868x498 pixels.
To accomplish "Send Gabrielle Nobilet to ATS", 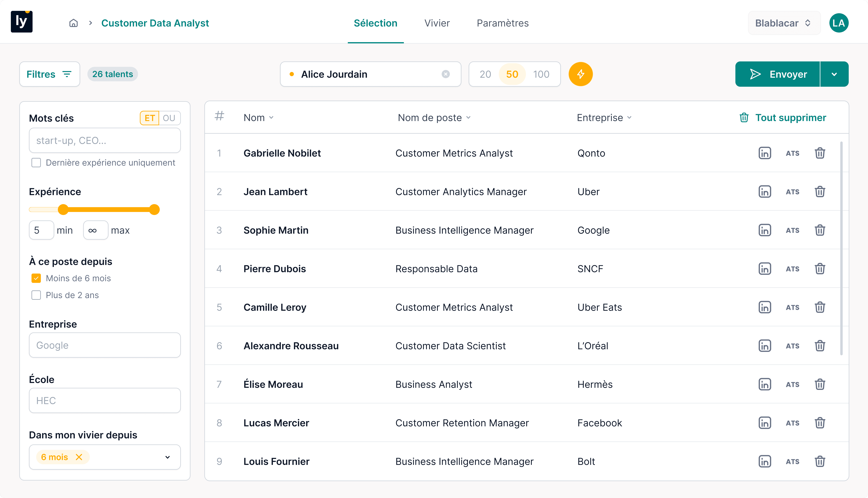I will pos(792,153).
